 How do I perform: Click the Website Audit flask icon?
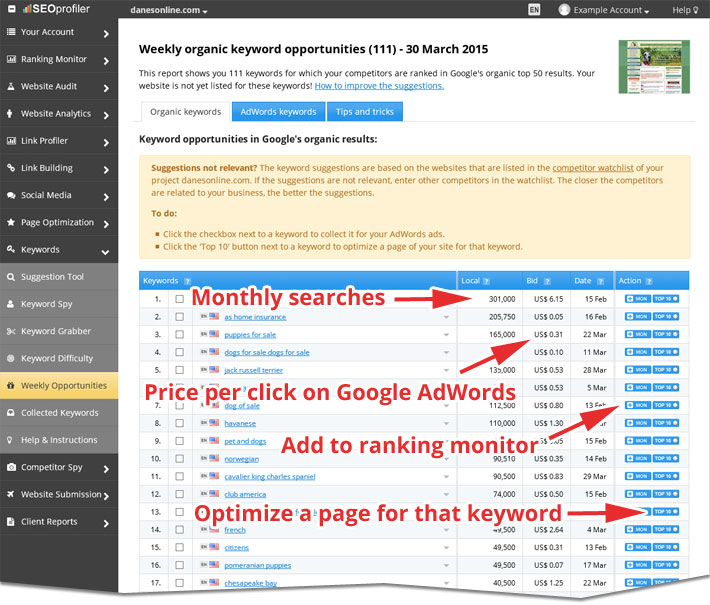click(x=11, y=86)
